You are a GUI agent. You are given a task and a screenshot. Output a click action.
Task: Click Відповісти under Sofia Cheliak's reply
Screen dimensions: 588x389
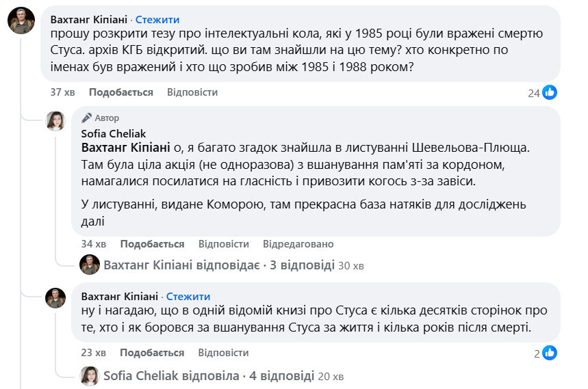(x=224, y=244)
